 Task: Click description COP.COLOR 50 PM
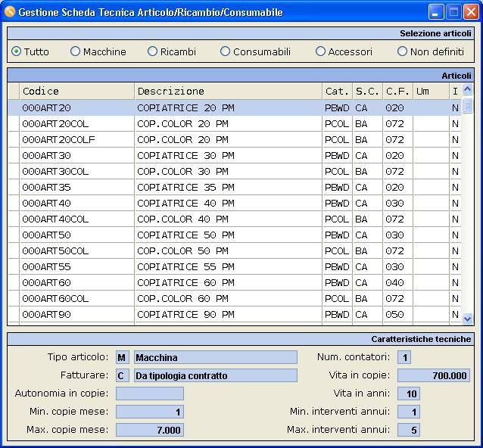182,251
